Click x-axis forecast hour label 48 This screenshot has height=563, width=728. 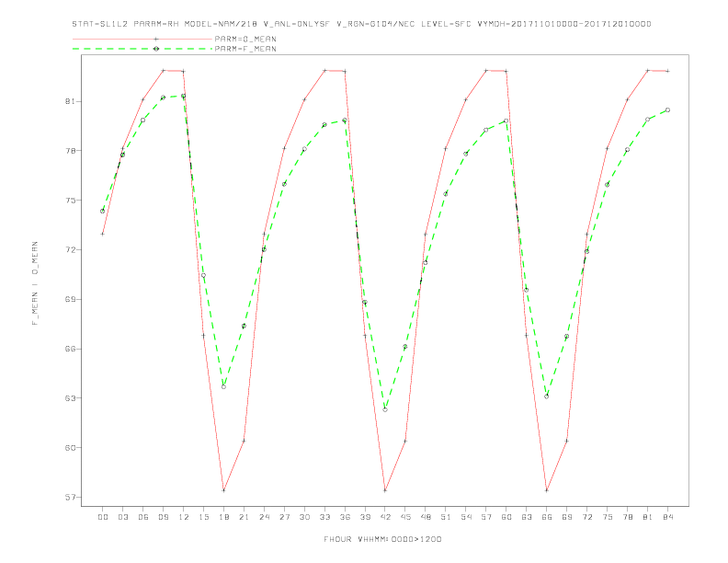pos(426,517)
